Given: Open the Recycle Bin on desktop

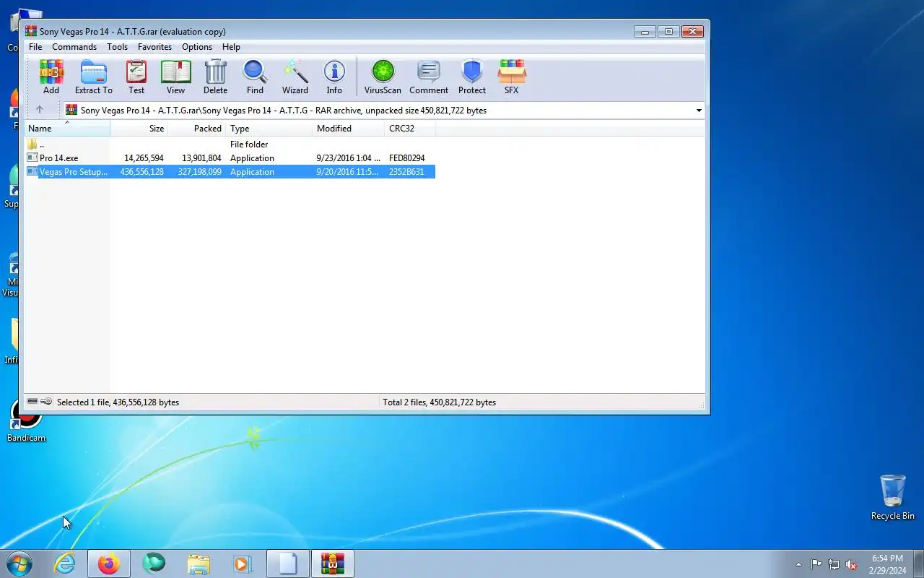Looking at the screenshot, I should pos(893,497).
